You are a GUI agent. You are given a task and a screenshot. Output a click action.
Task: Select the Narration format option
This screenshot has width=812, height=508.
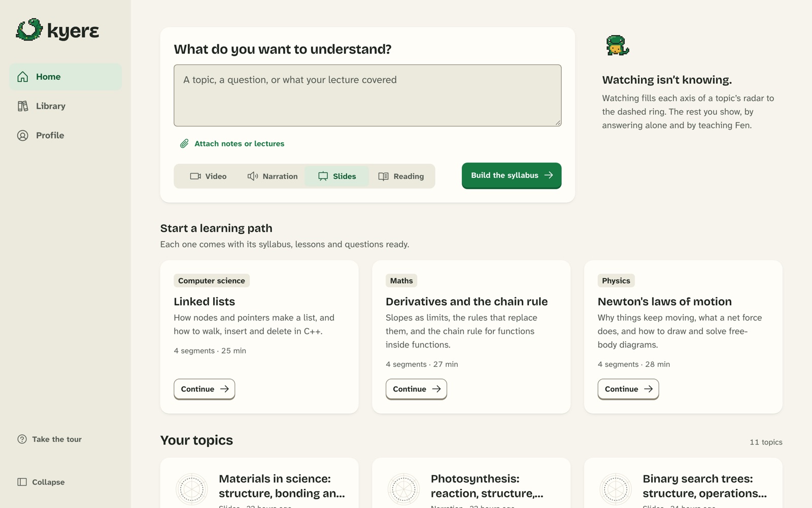pyautogui.click(x=273, y=176)
